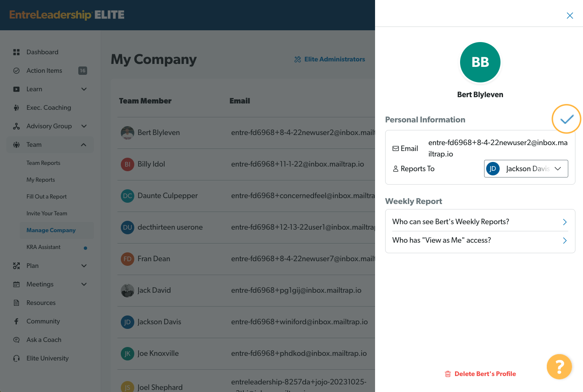Click the Resources document icon

pos(16,303)
